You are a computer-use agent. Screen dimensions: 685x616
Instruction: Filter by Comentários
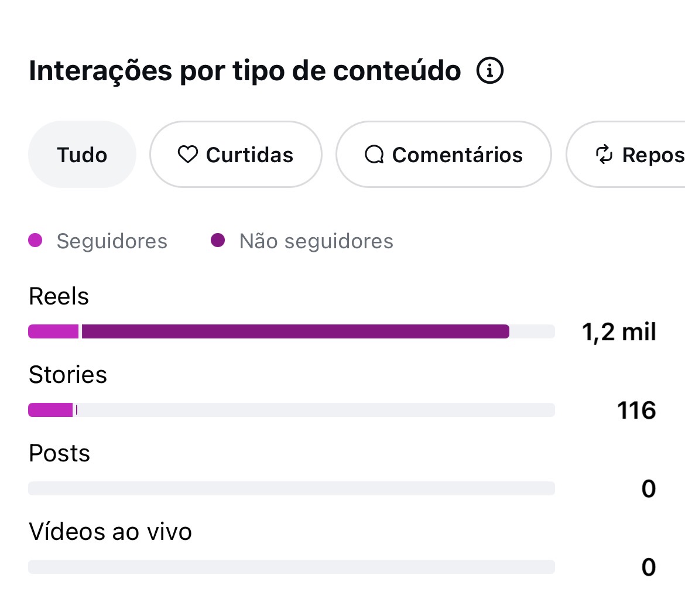443,154
